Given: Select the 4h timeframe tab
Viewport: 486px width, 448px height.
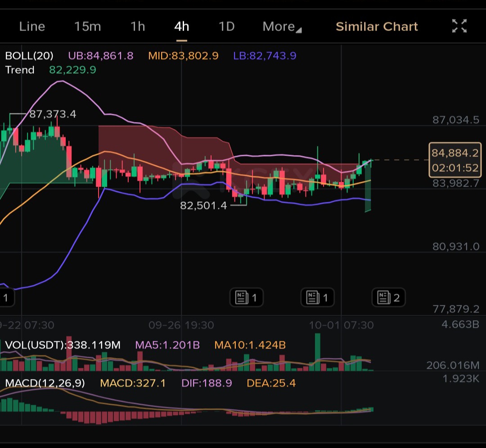Looking at the screenshot, I should [x=182, y=27].
